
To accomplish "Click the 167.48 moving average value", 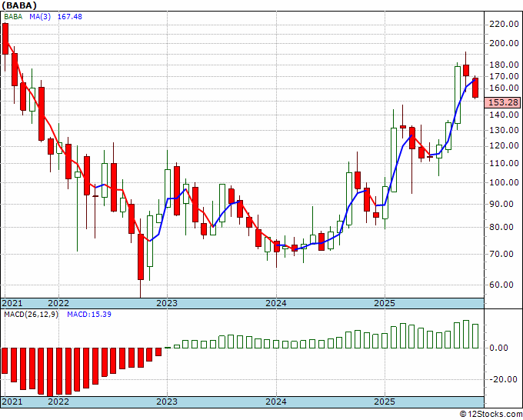I will 70,17.
